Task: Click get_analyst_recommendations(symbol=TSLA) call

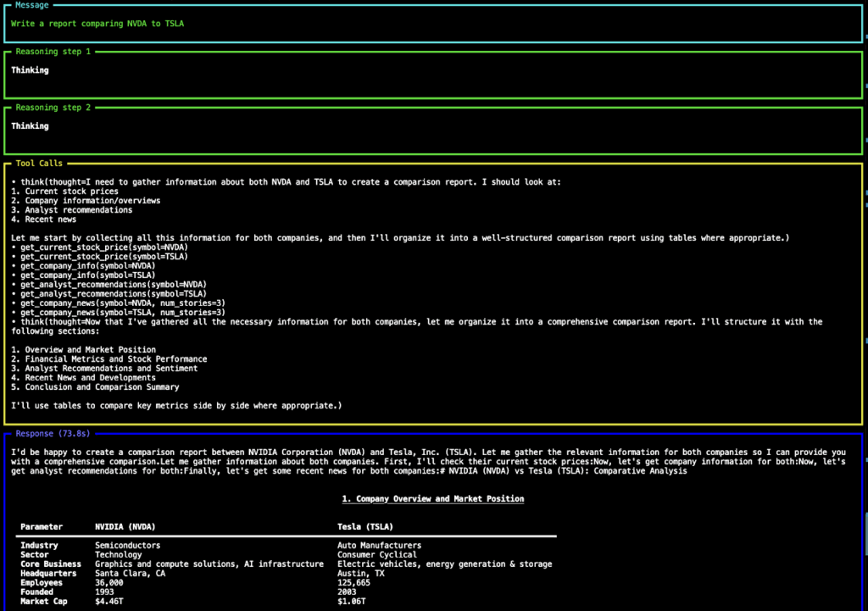Action: click(114, 294)
